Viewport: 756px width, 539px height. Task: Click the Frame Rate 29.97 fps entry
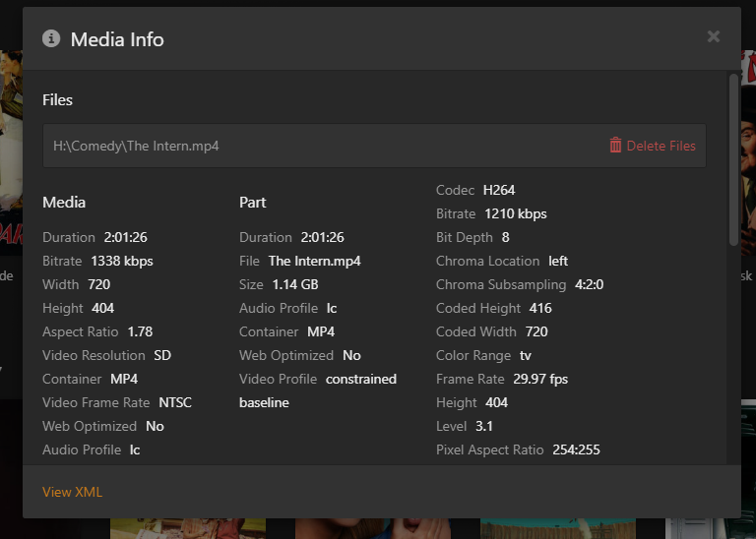click(501, 379)
